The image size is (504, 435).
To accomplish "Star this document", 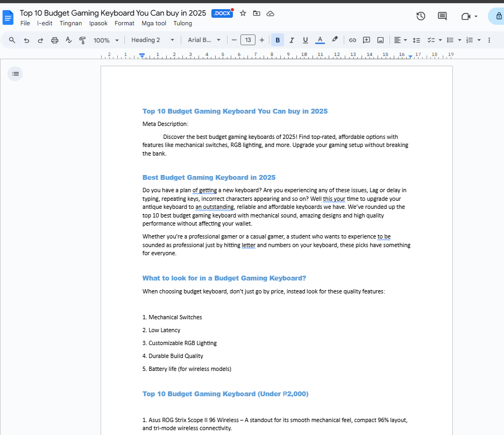I will 243,13.
